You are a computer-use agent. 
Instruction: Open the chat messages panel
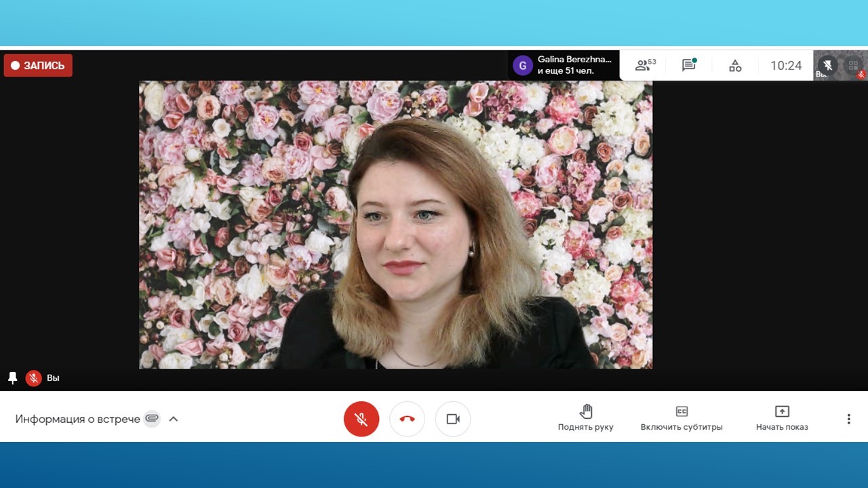[x=689, y=66]
